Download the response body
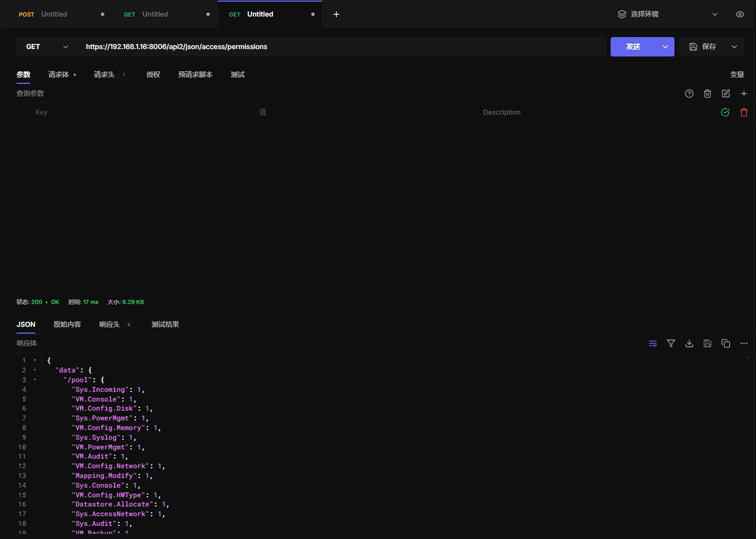 (689, 343)
